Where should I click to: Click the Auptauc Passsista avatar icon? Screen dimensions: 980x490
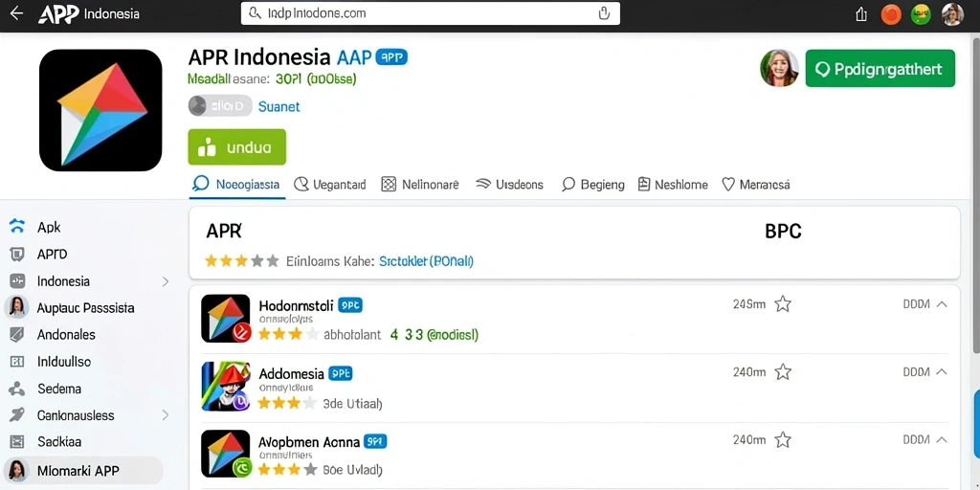pyautogui.click(x=17, y=307)
